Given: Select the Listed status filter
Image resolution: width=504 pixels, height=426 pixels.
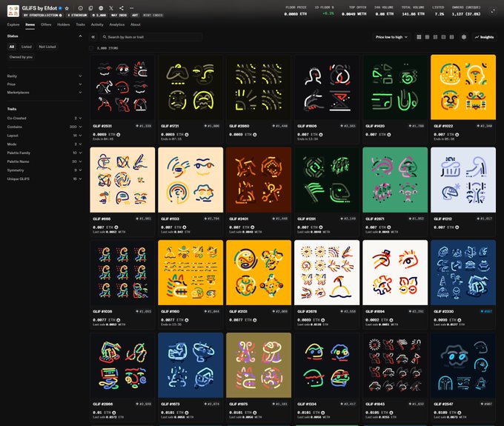Looking at the screenshot, I should tap(27, 47).
